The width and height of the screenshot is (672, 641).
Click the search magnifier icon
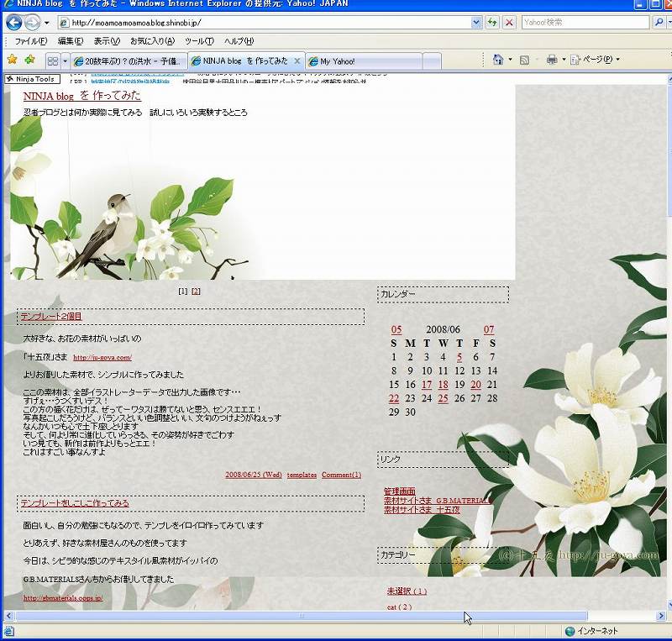pyautogui.click(x=659, y=23)
